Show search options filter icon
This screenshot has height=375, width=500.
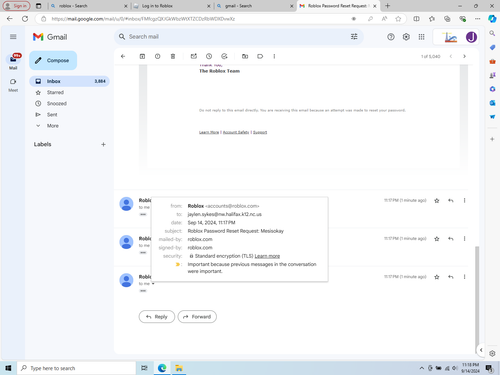[354, 37]
